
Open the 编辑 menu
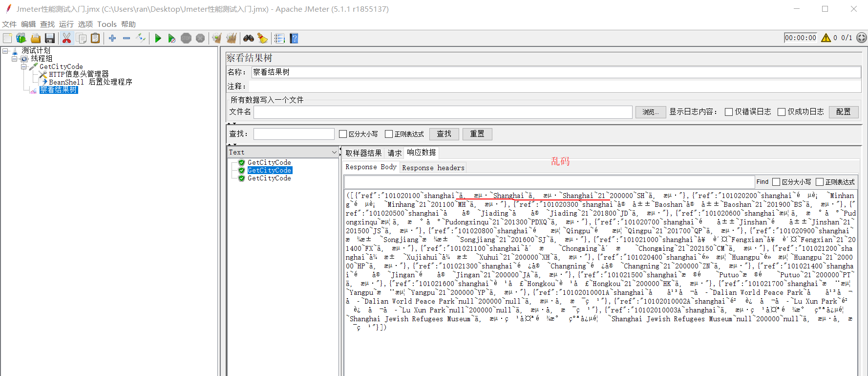(28, 24)
